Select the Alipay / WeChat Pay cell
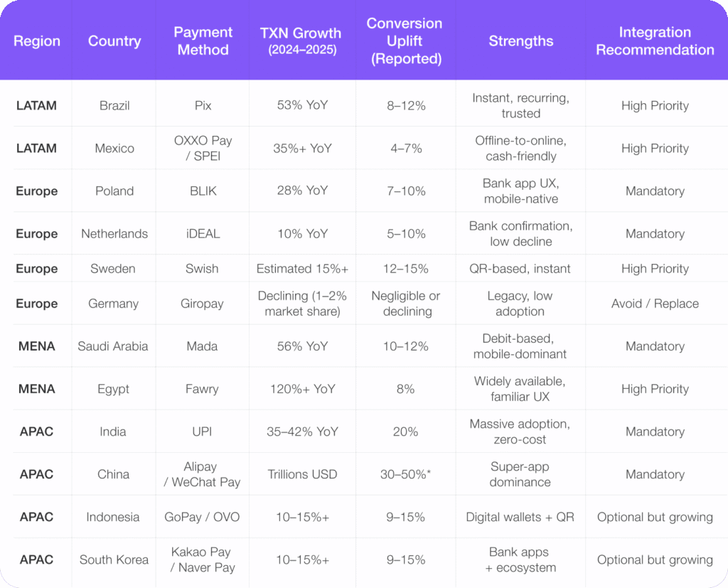 click(x=203, y=474)
